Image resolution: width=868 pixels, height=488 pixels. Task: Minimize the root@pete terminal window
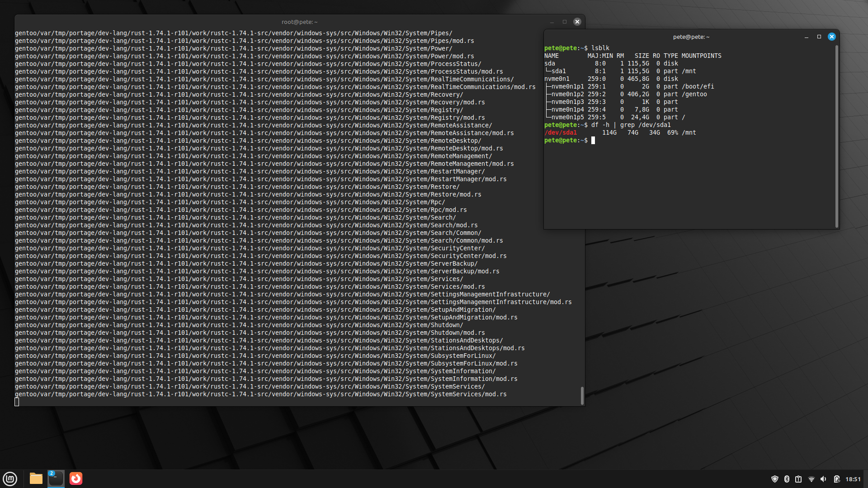[x=552, y=22]
